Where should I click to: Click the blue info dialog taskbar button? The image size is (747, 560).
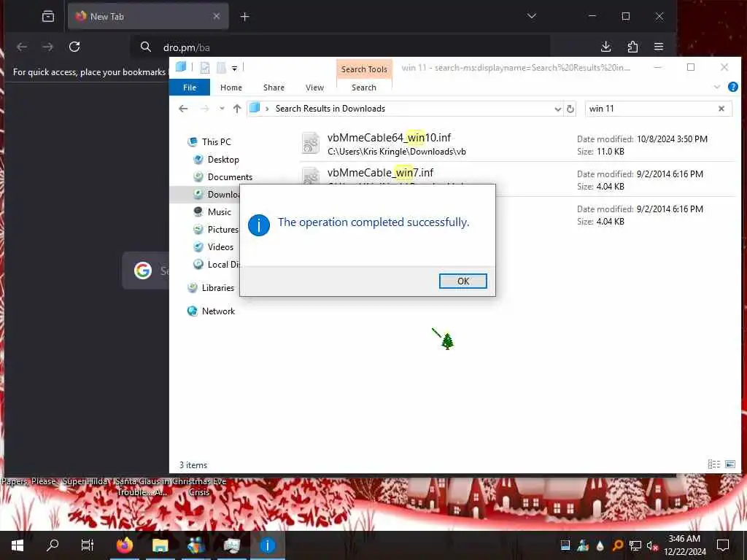267,545
